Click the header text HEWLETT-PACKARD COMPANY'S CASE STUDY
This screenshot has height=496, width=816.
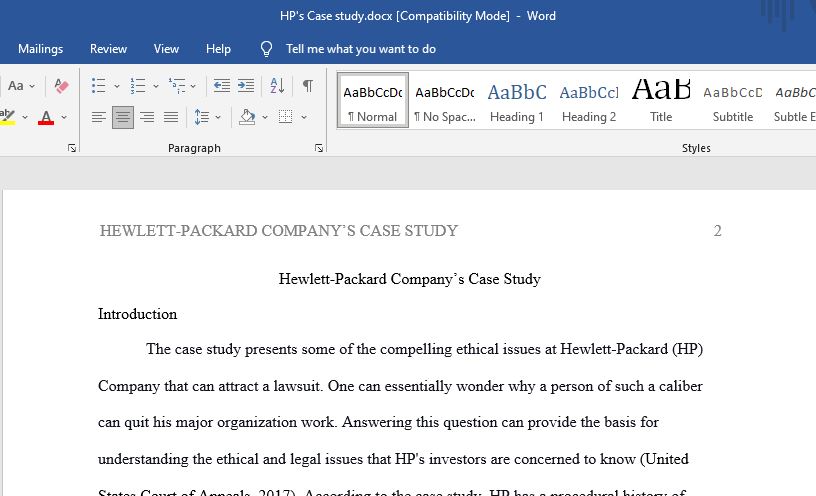(x=278, y=231)
